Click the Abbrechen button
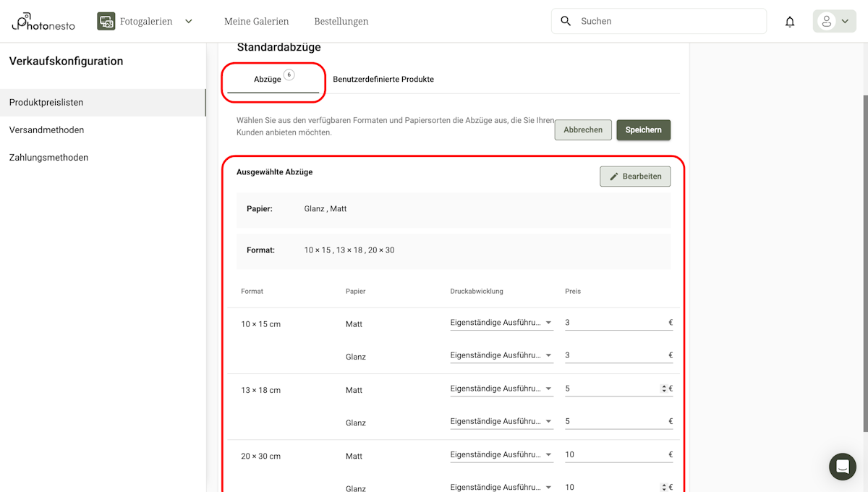Viewport: 868px width, 492px height. pos(583,130)
